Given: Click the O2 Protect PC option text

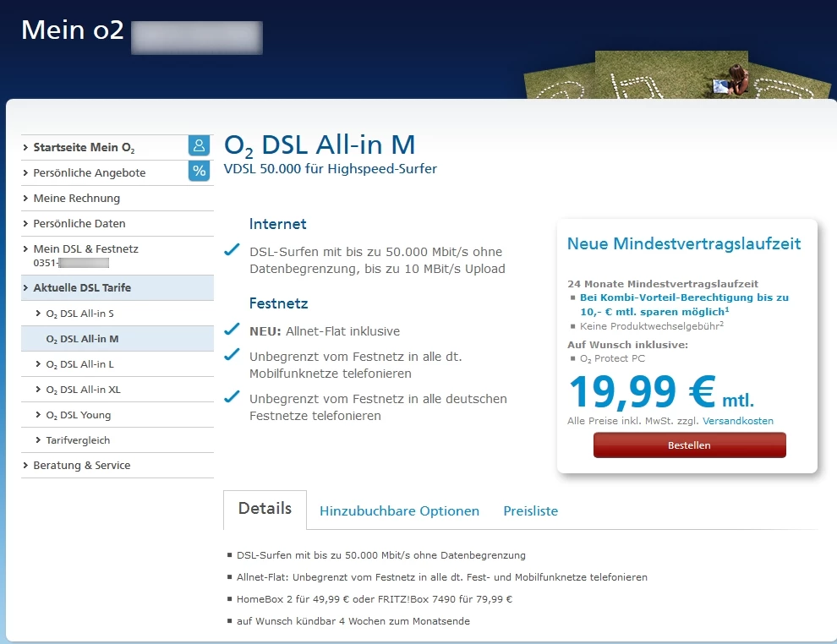Looking at the screenshot, I should click(x=612, y=358).
